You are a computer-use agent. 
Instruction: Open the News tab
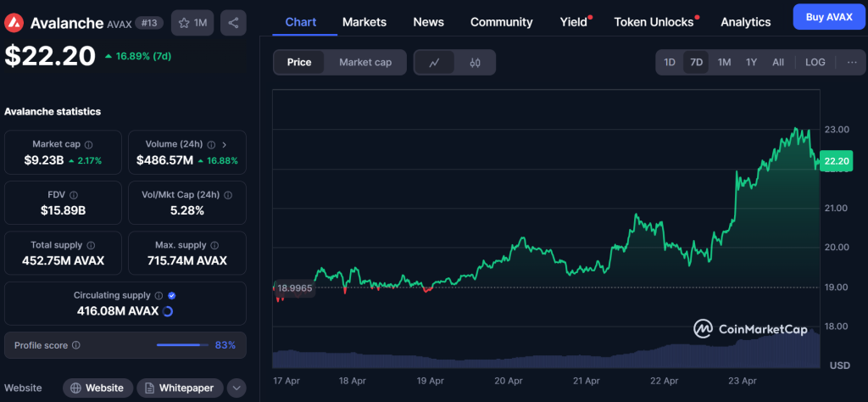428,22
